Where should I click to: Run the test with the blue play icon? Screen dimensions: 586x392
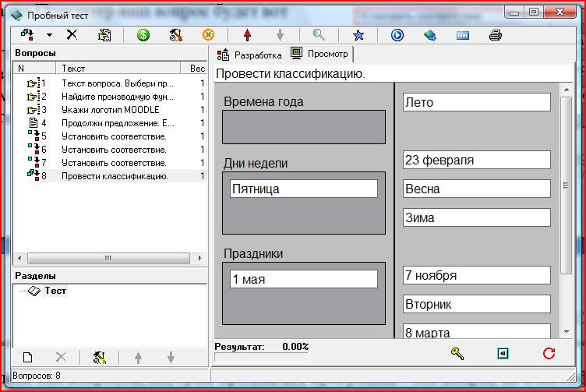[397, 35]
